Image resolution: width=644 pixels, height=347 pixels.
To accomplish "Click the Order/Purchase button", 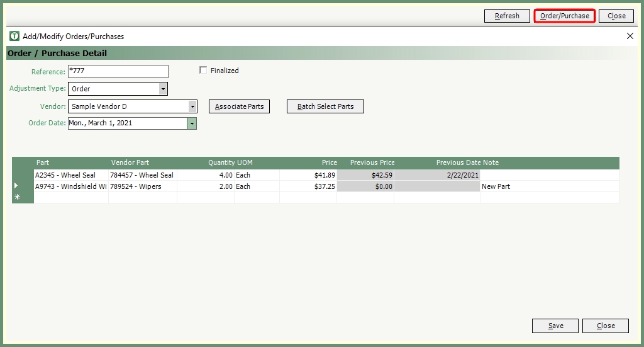I will pos(564,16).
